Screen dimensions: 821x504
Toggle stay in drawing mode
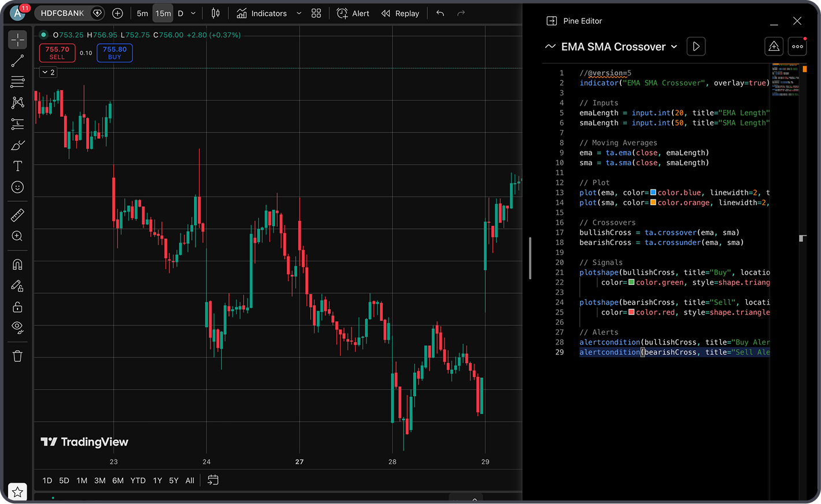point(18,286)
